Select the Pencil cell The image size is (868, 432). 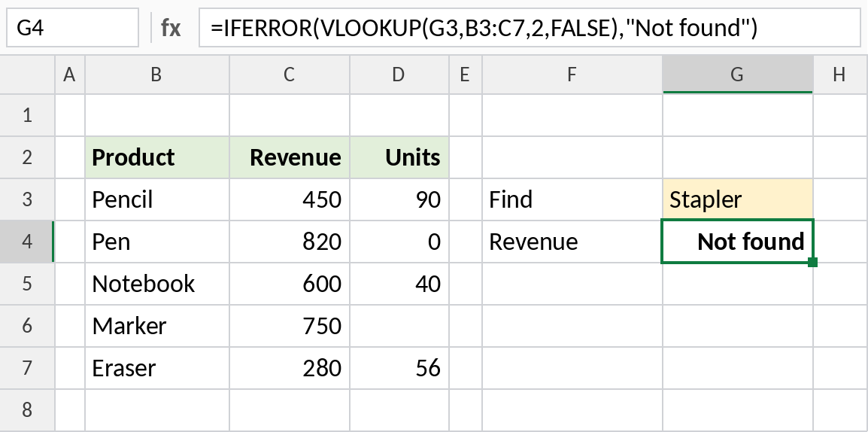(x=157, y=199)
